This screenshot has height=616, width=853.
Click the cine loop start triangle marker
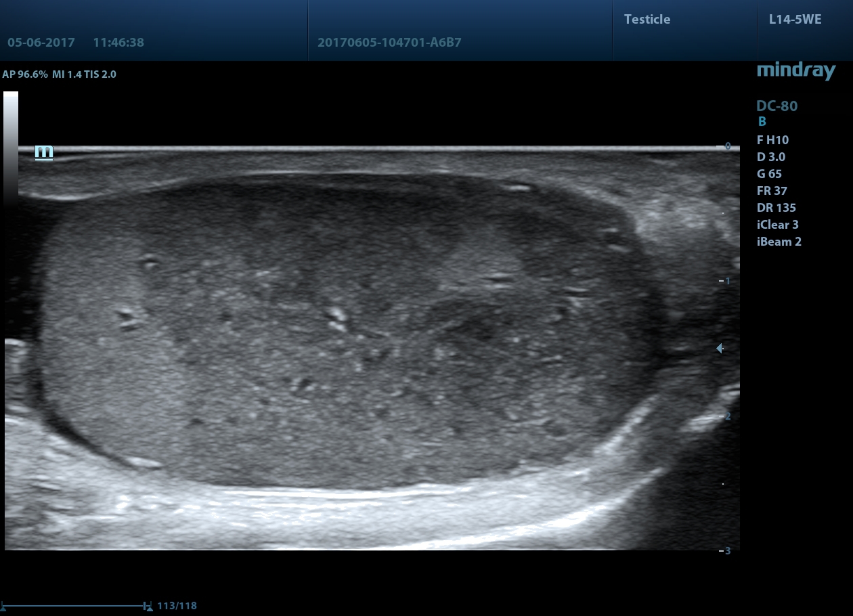tap(3, 609)
